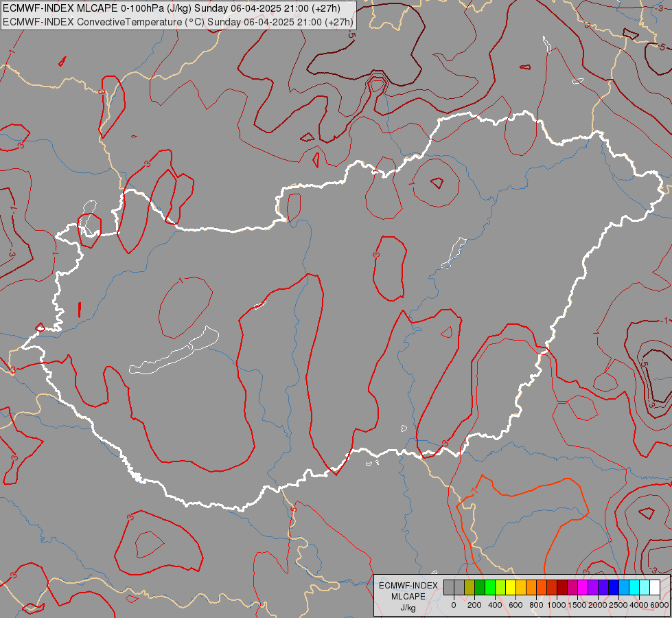Click the amber legend swatch
This screenshot has height=618, width=672.
521,587
